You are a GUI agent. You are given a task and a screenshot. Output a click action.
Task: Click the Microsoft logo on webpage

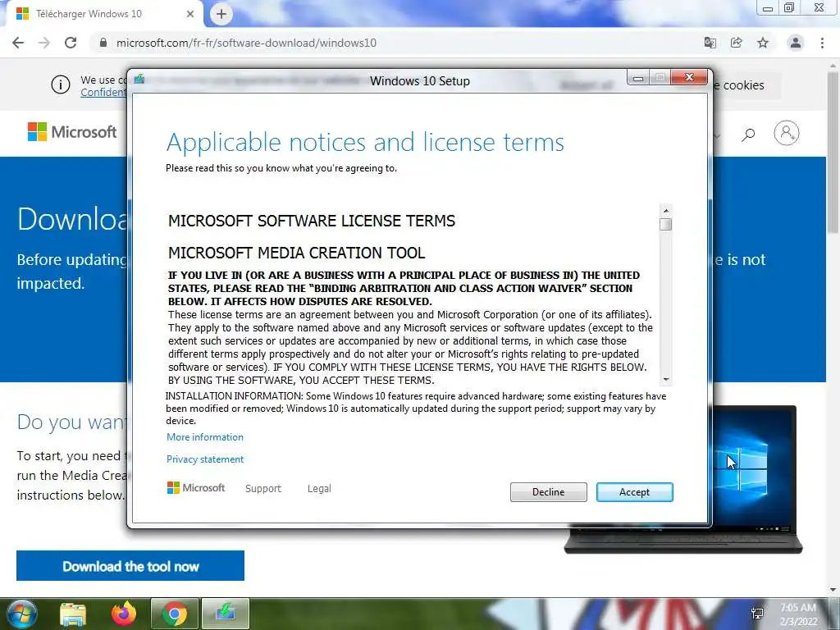[72, 132]
